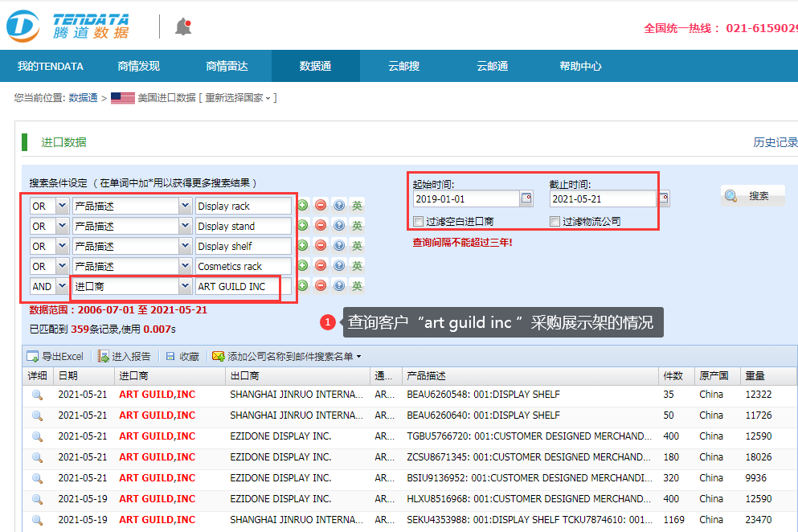Screen dimensions: 798x532
Task: Add a condition after the Display rack row
Action: point(302,206)
